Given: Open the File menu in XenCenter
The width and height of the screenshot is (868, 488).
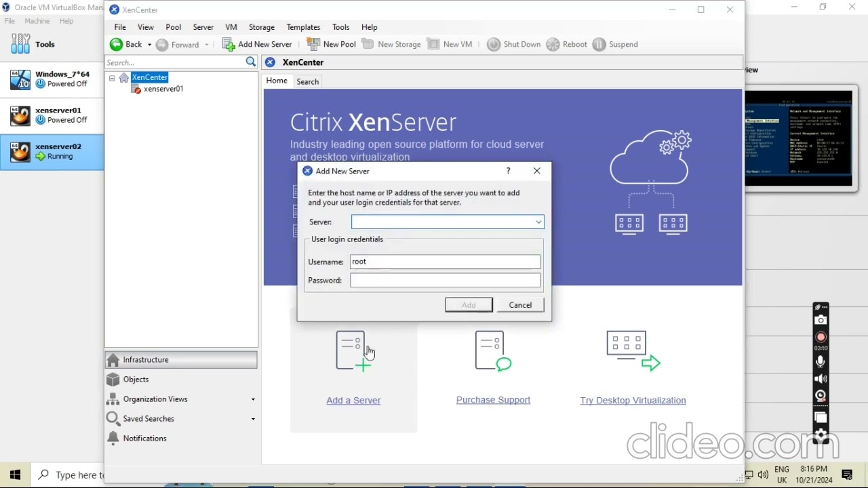Looking at the screenshot, I should coord(120,27).
